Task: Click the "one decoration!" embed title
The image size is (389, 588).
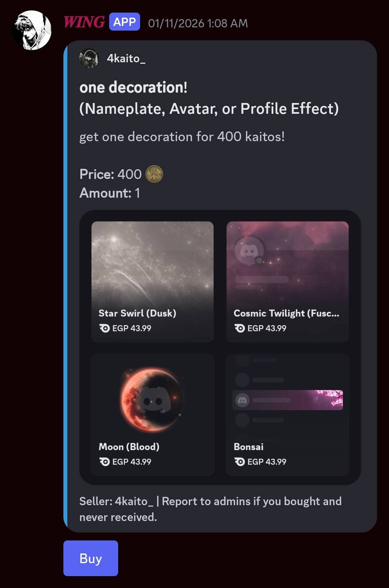Action: pyautogui.click(x=133, y=87)
